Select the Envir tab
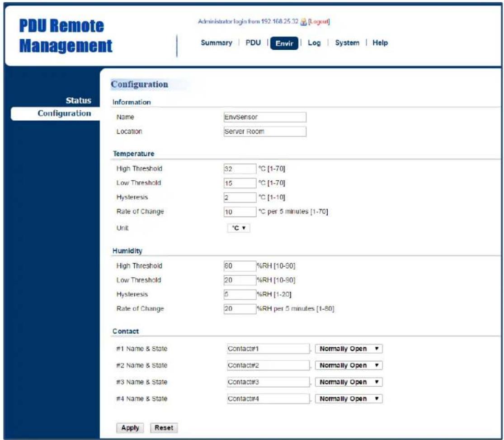 click(284, 43)
